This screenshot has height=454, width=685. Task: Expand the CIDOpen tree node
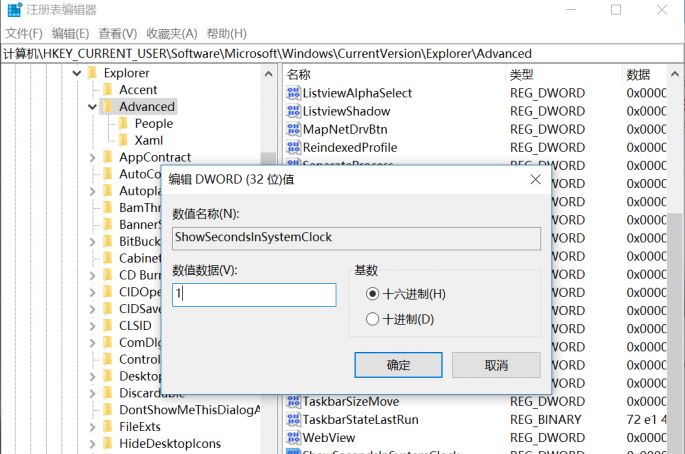[92, 292]
